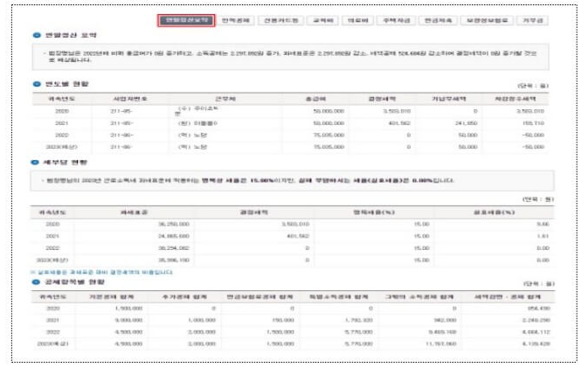
Task: Switch to the 연금저축 tab
Action: coord(438,20)
